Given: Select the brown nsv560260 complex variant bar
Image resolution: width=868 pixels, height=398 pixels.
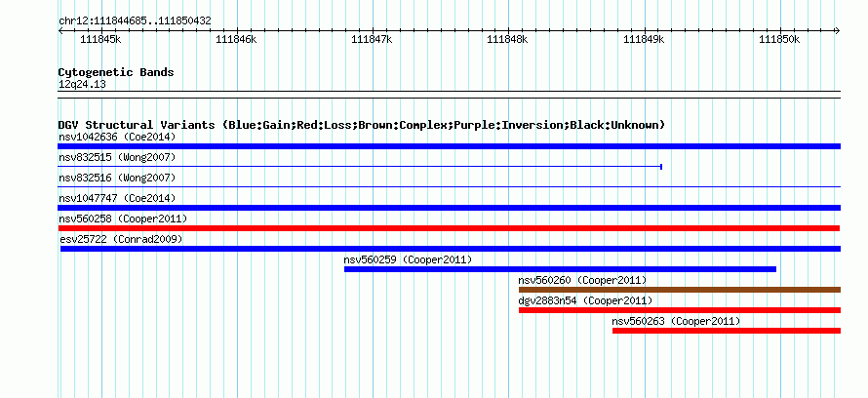Looking at the screenshot, I should [x=679, y=290].
